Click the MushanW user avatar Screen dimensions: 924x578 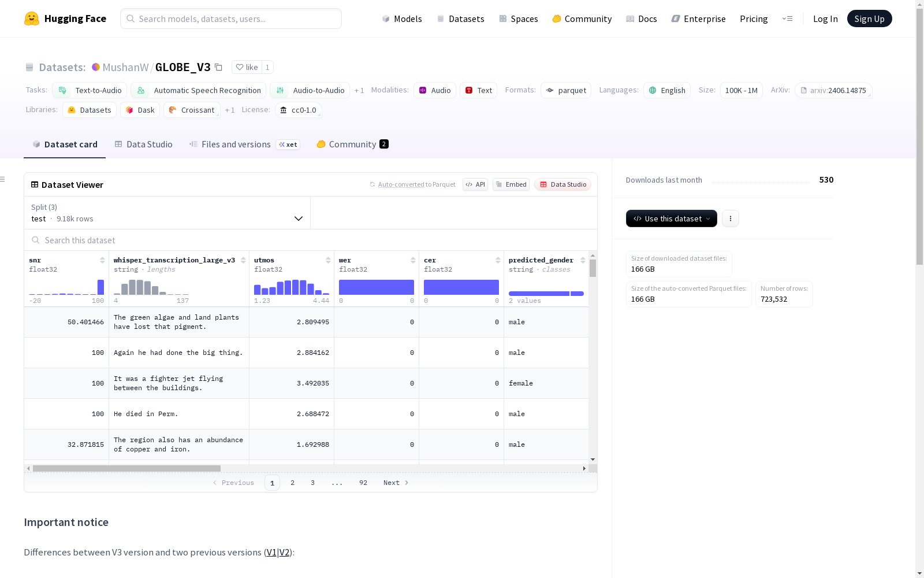[x=96, y=67]
